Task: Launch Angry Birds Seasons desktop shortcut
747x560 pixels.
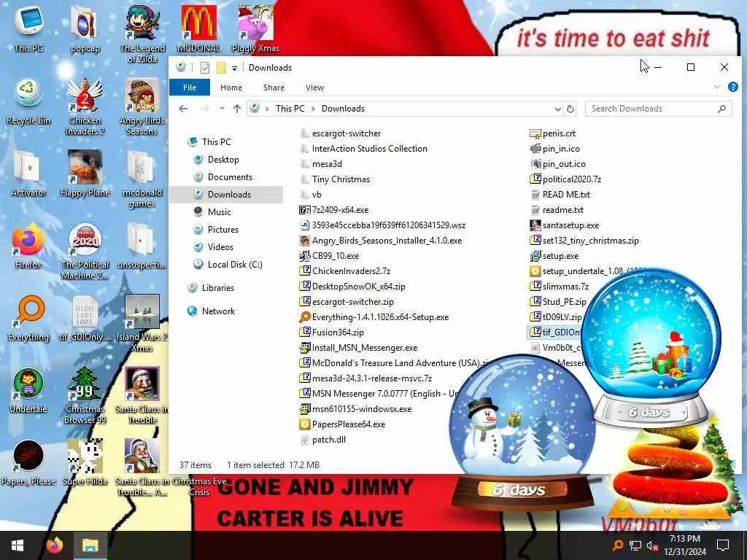Action: 142,106
